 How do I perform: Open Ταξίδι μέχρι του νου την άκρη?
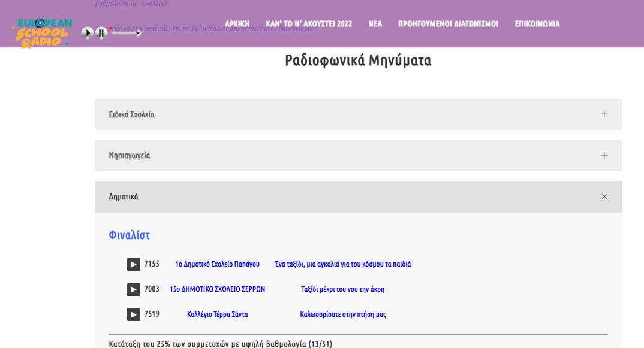[x=342, y=289]
